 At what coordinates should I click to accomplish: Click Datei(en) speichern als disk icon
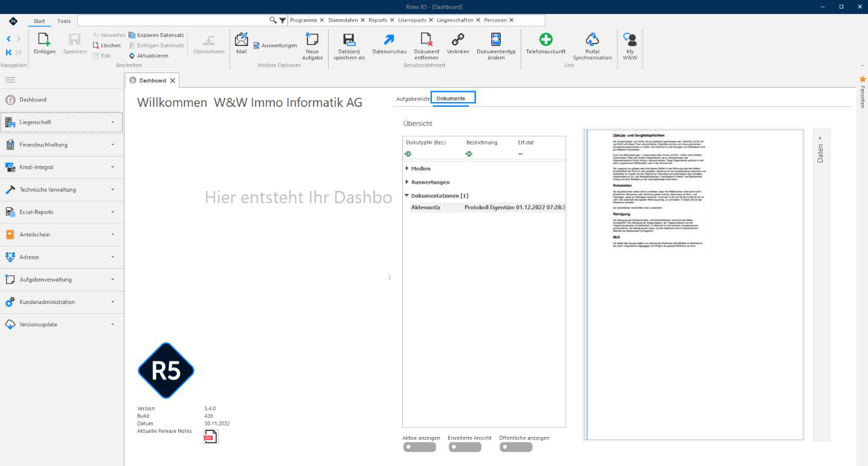[349, 39]
